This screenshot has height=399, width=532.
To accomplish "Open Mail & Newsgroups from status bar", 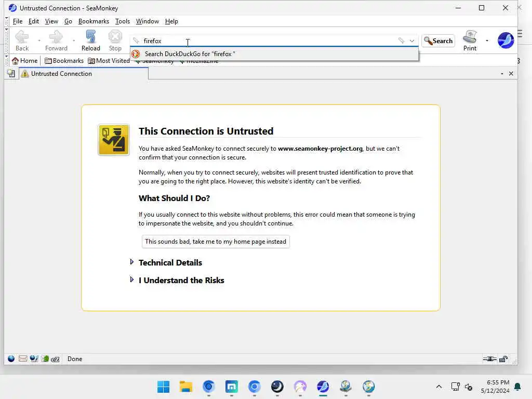I will point(23,358).
